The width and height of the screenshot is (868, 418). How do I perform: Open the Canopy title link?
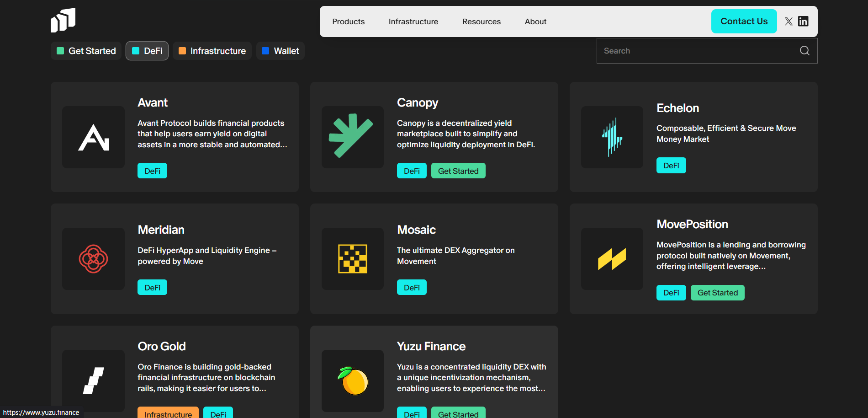418,102
